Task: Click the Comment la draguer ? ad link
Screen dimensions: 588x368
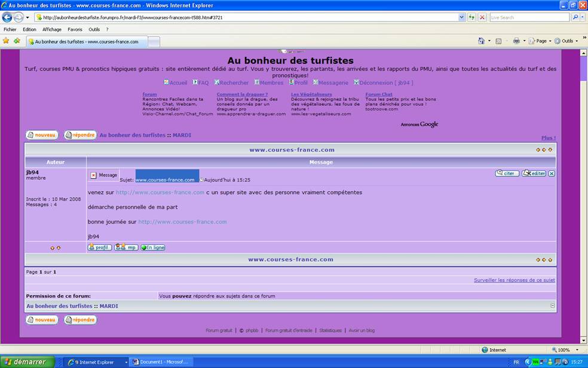Action: point(242,94)
